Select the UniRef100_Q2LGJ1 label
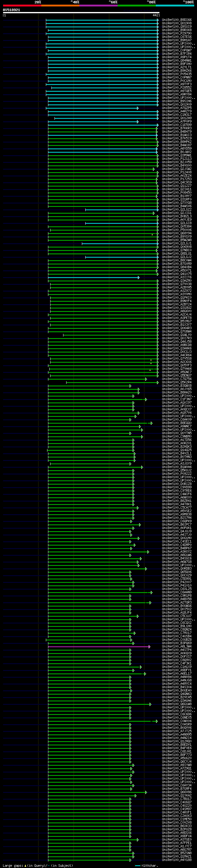Image resolution: width=197 pixels, height=868 pixels. point(177,243)
